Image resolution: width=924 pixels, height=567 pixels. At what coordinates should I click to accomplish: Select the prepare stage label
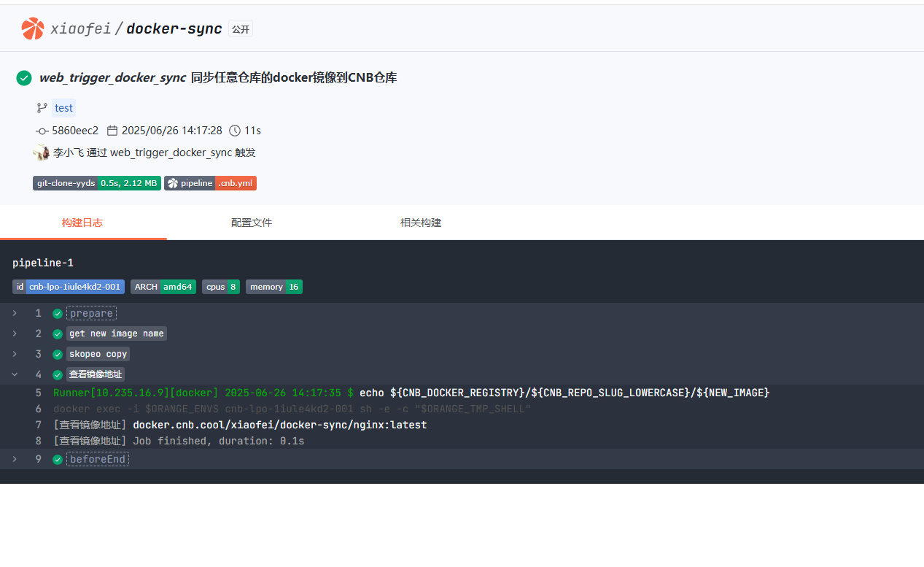(91, 313)
